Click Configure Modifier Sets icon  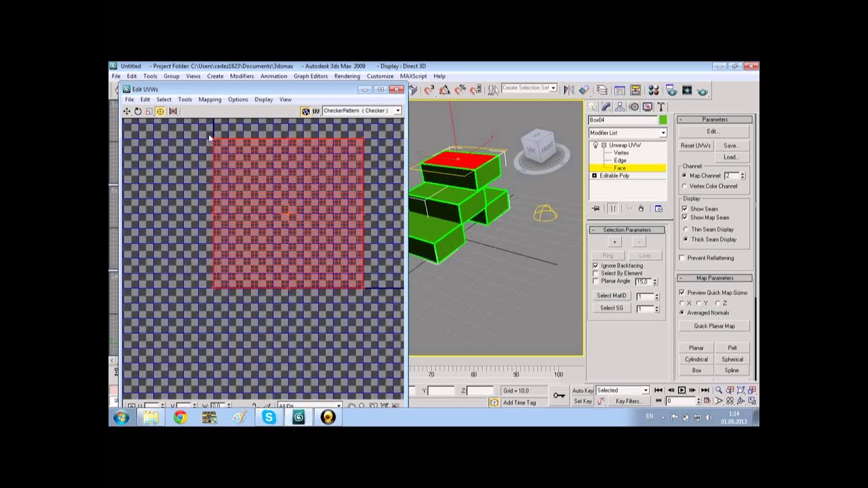658,209
